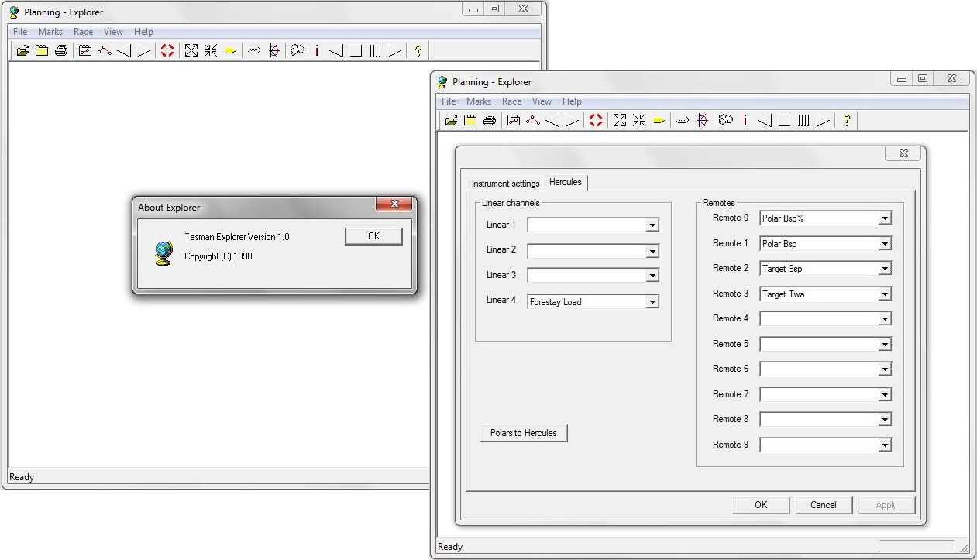The width and height of the screenshot is (977, 560).
Task: Click the cloud icon in the About-dialog window toolbar
Action: pos(298,51)
